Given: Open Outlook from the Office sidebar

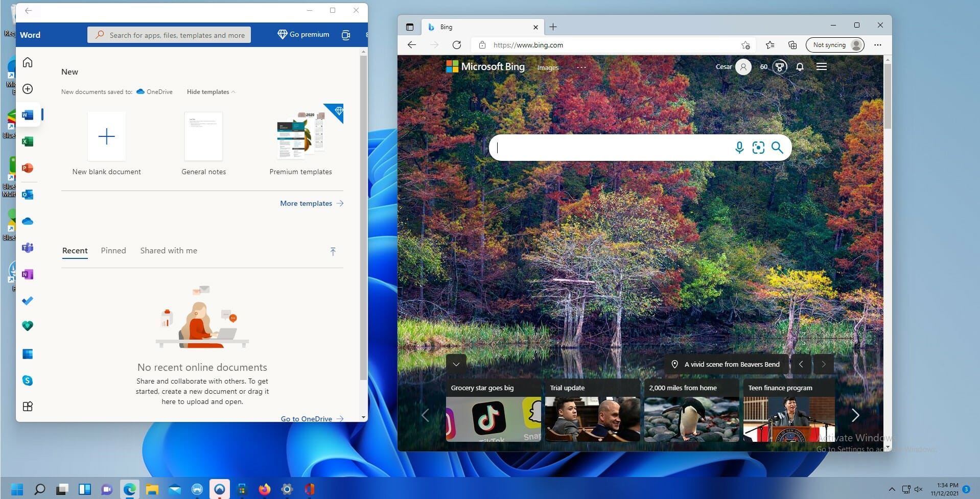Looking at the screenshot, I should click(28, 195).
